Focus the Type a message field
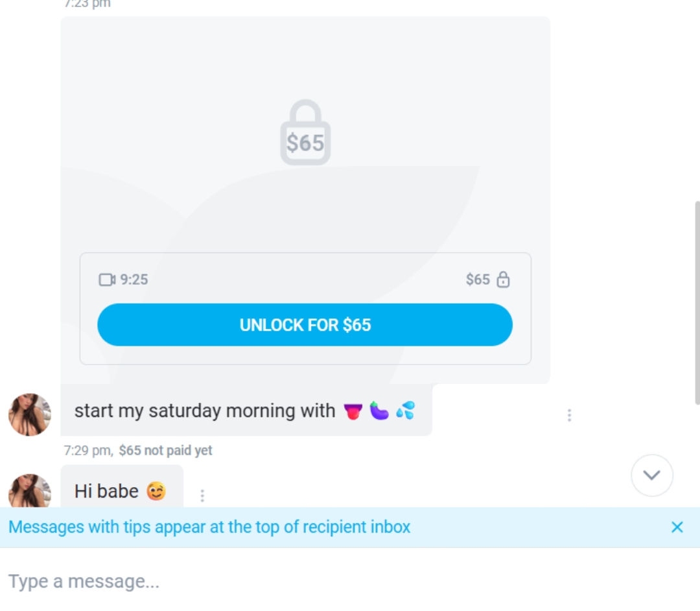The height and width of the screenshot is (611, 700). pos(324,581)
